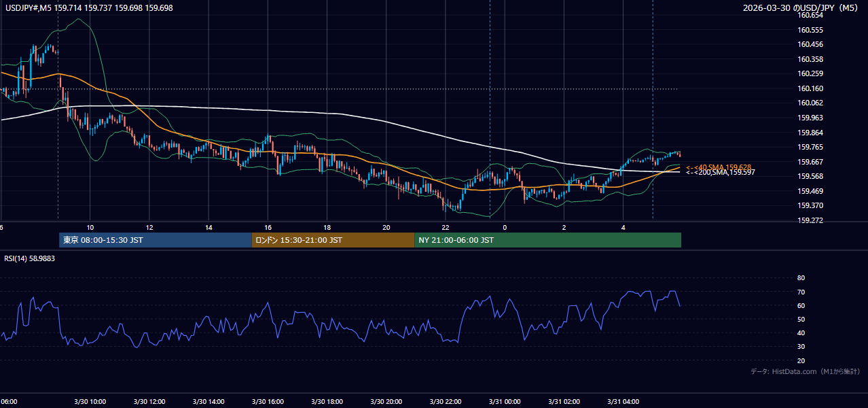This screenshot has height=408, width=868.
Task: Click price axis label 160.259
Action: pyautogui.click(x=810, y=73)
